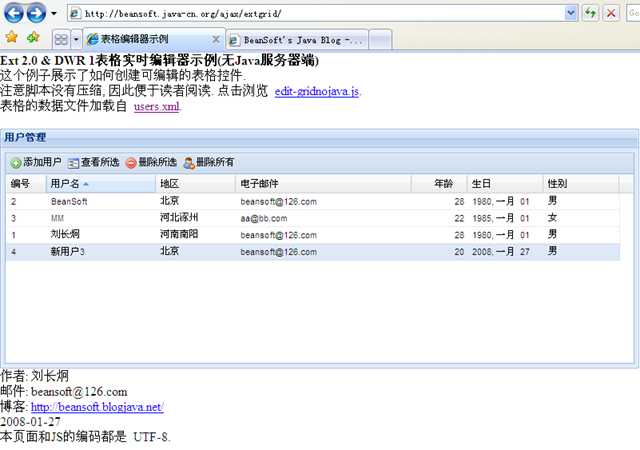Click the 删除所有 button label
The height and width of the screenshot is (450, 640).
pyautogui.click(x=215, y=162)
